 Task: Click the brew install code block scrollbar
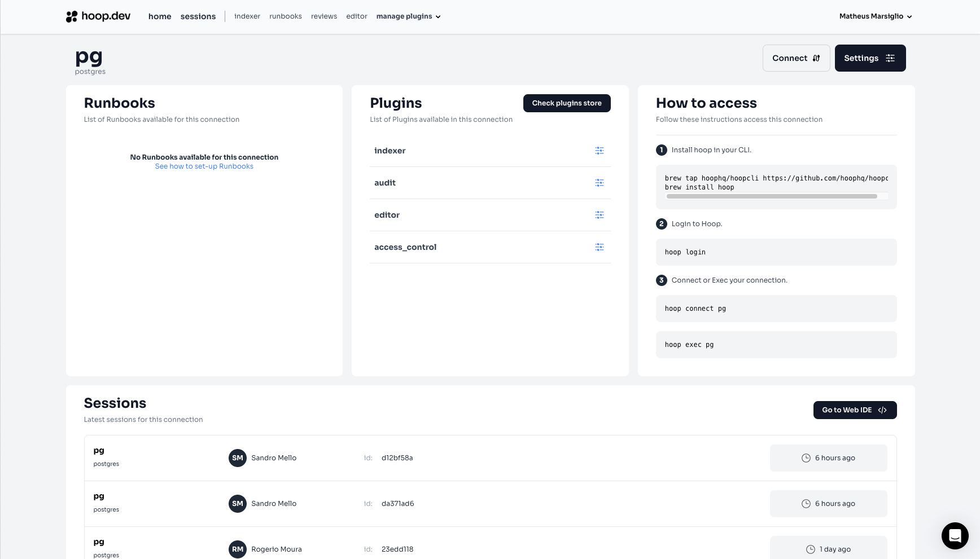771,196
